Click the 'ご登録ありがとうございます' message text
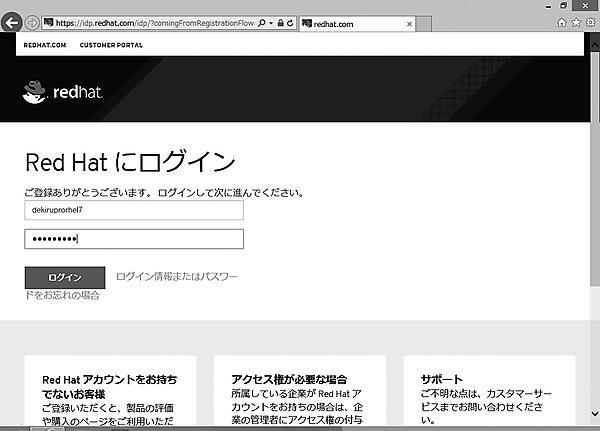The height and width of the screenshot is (431, 600). point(165,192)
